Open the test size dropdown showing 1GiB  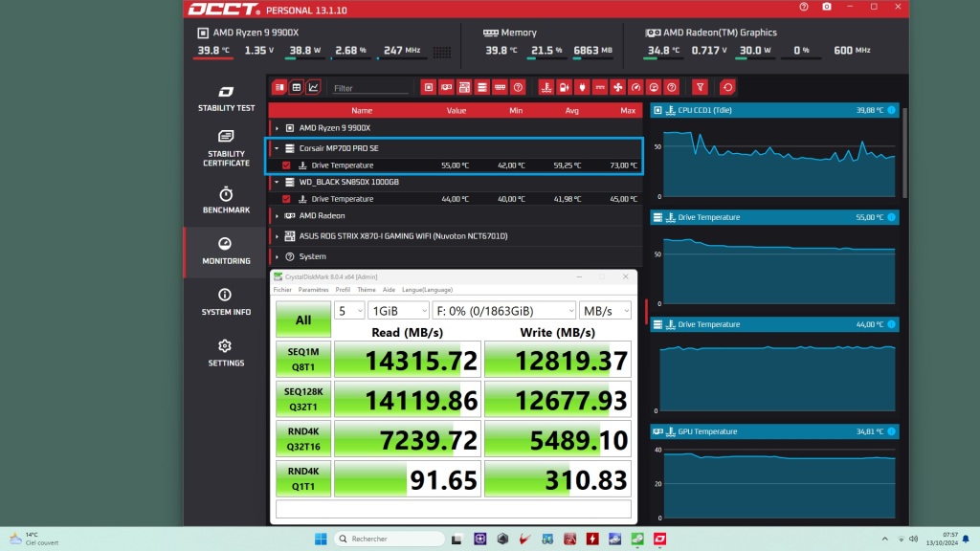[398, 310]
